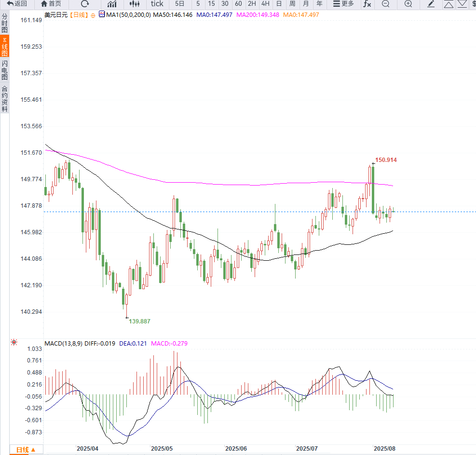Open the 闪电图 side tab
The height and width of the screenshot is (455, 476).
pos(4,70)
